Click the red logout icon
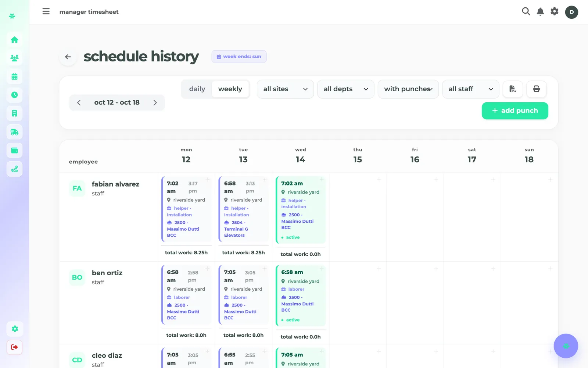The image size is (588, 368). coord(15,347)
